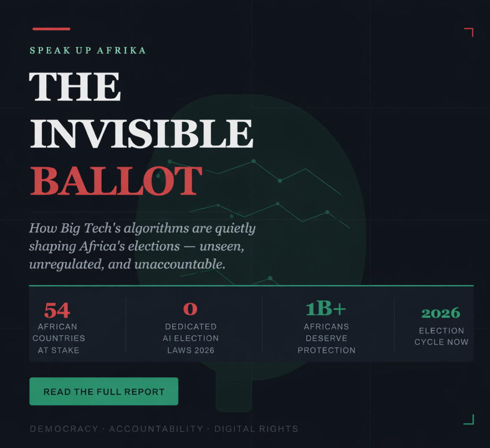Click the word THE in the headline
The image size is (490, 448).
pyautogui.click(x=75, y=87)
